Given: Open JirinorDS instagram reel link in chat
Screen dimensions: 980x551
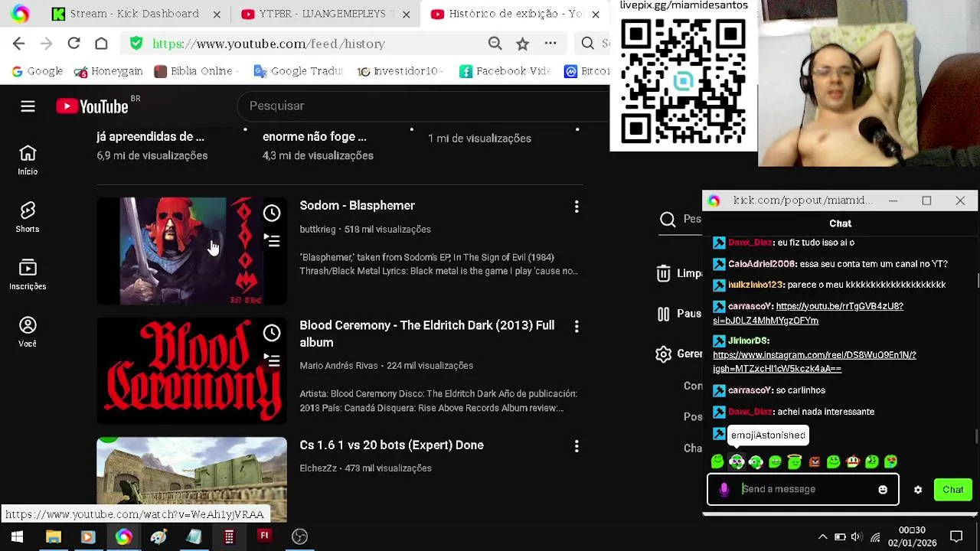Looking at the screenshot, I should tap(815, 362).
